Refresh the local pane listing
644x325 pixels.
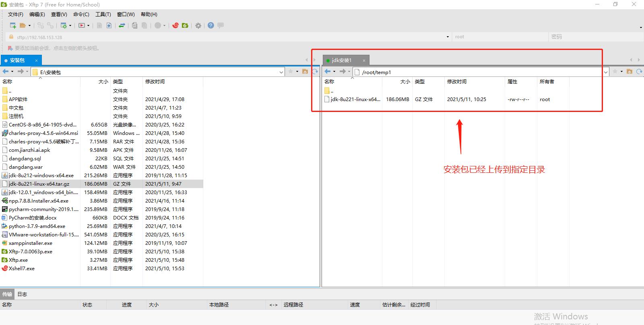coord(315,72)
